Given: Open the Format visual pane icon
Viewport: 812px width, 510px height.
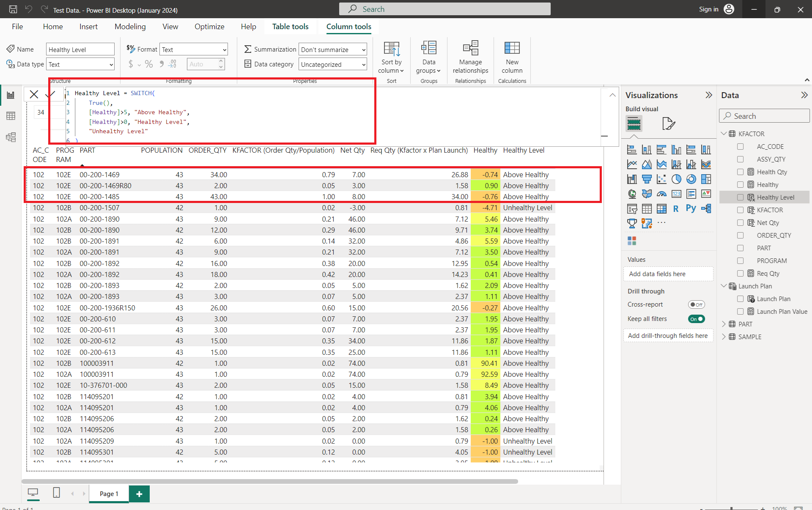Looking at the screenshot, I should coord(668,123).
